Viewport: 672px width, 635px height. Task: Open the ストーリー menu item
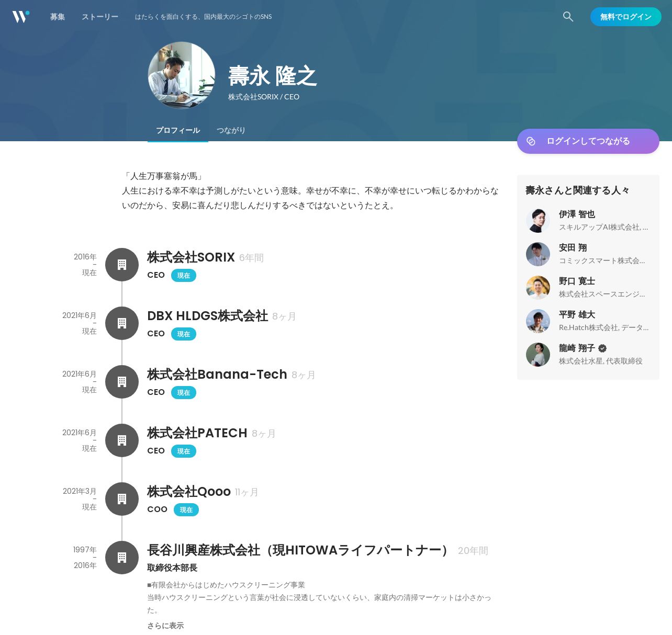pyautogui.click(x=100, y=17)
